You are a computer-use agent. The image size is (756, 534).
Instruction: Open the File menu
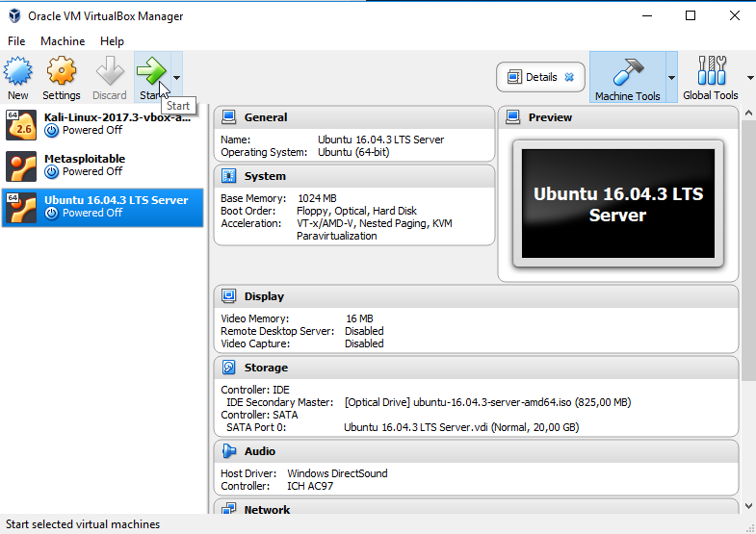(x=16, y=41)
